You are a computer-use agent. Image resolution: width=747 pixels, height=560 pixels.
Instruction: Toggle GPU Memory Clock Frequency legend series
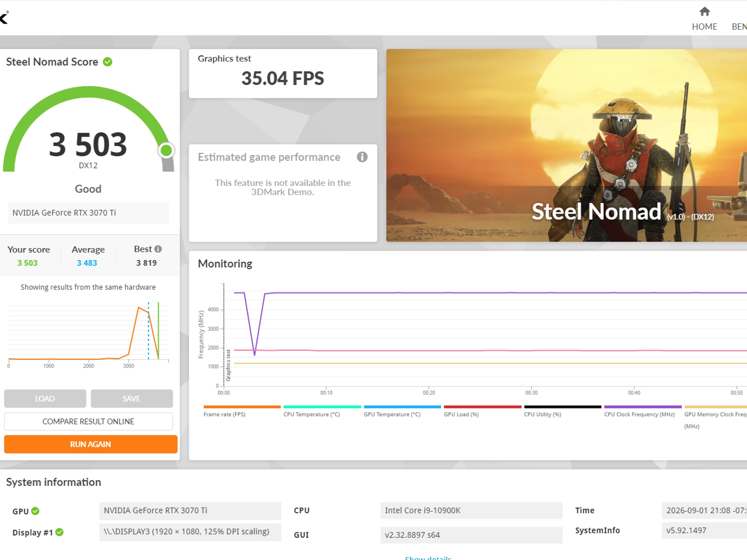pyautogui.click(x=716, y=417)
